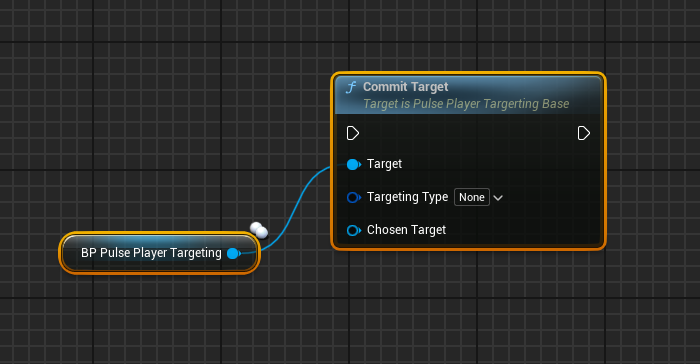Click the white replication spheres icon
The width and height of the screenshot is (700, 364).
click(x=259, y=230)
